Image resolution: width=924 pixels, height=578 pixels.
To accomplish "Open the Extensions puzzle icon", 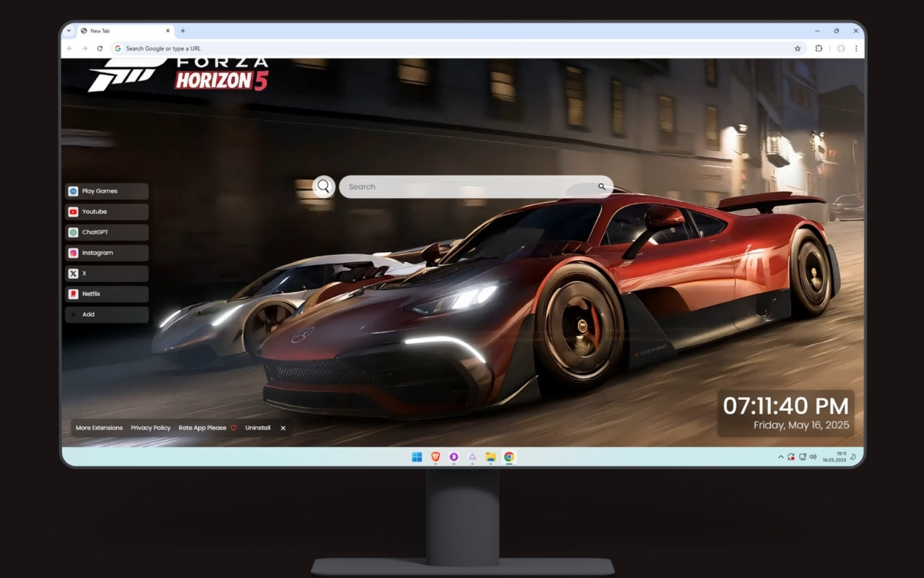I will point(819,48).
